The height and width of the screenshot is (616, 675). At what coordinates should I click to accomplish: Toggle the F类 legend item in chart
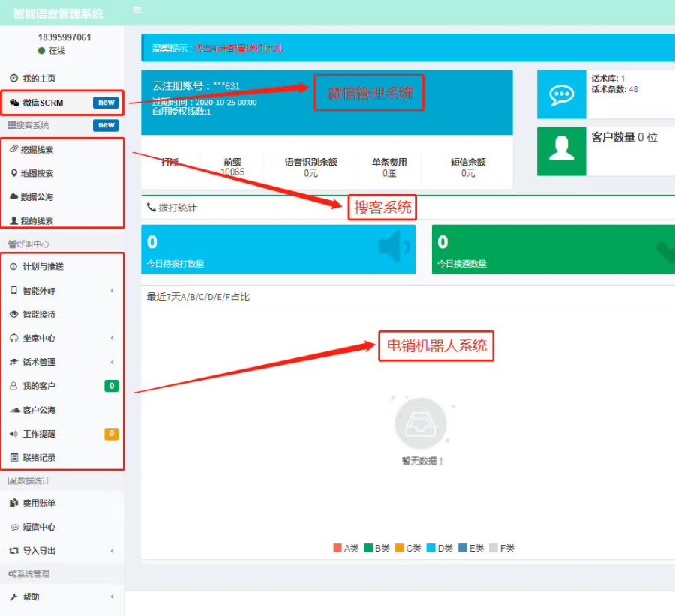pyautogui.click(x=501, y=549)
